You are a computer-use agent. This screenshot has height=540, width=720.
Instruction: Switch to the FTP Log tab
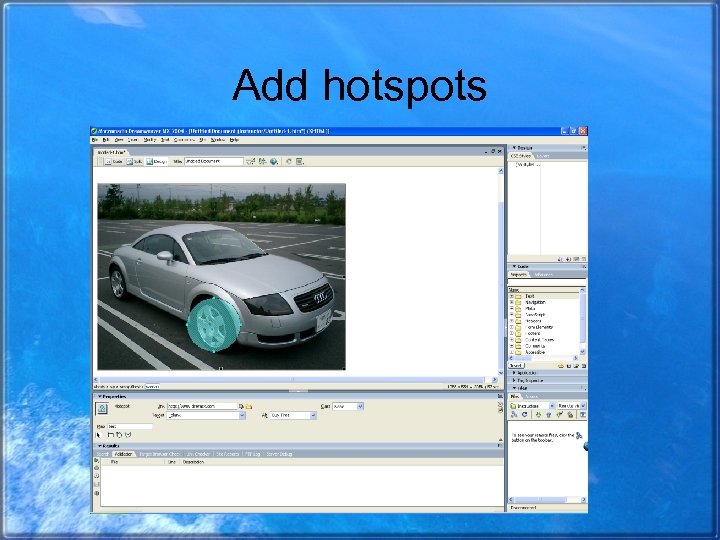pos(253,454)
